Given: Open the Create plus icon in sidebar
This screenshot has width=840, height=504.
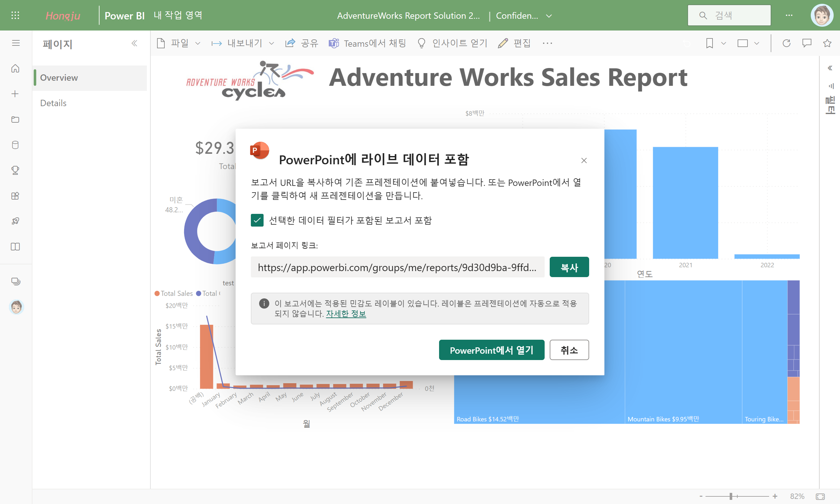Looking at the screenshot, I should [15, 94].
